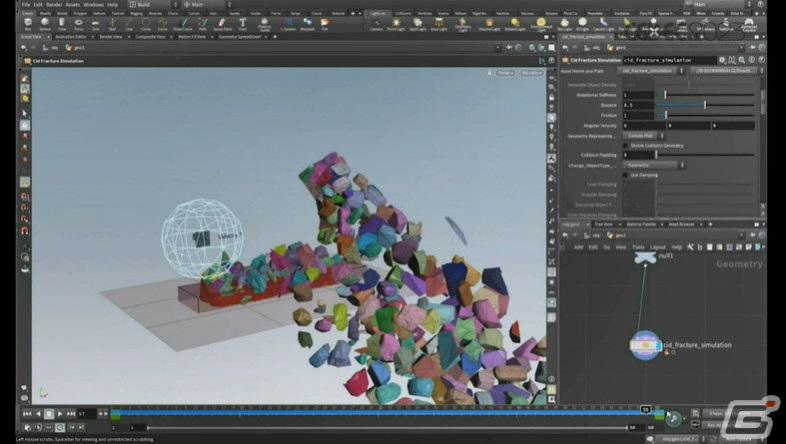Play the simulation forward
Viewport: 786px width, 444px height.
tap(60, 413)
